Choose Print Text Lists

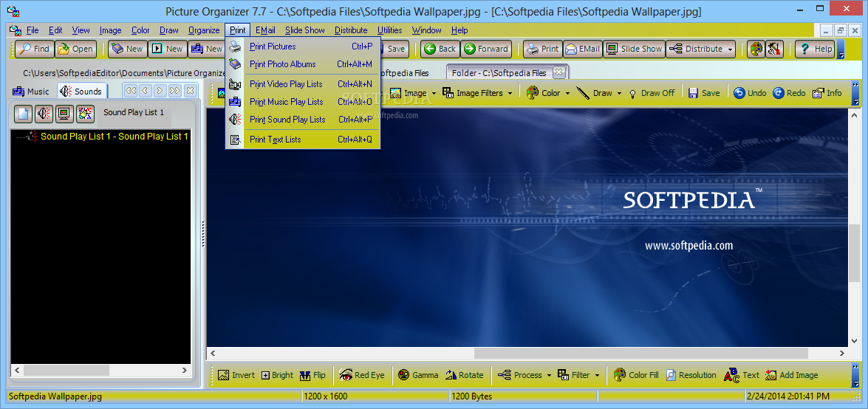tap(303, 140)
